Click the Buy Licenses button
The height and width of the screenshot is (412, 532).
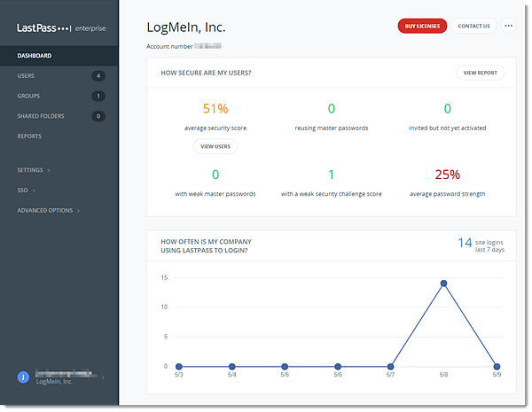tap(422, 26)
